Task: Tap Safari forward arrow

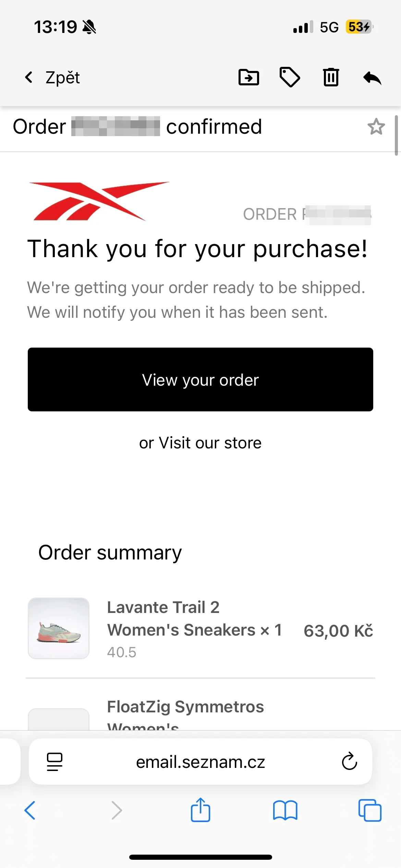Action: (117, 810)
